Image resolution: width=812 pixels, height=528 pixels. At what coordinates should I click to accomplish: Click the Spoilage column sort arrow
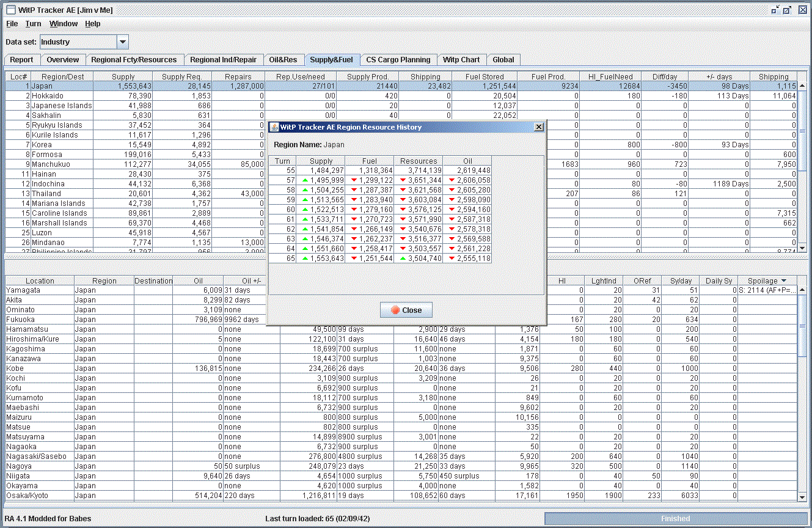click(783, 281)
